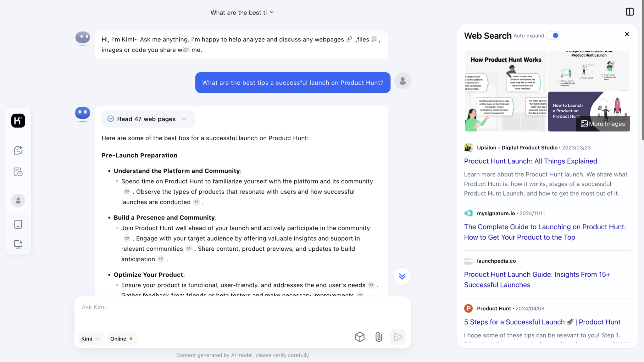This screenshot has width=644, height=362.
Task: Open user profile avatar in sidebar
Action: tap(18, 201)
